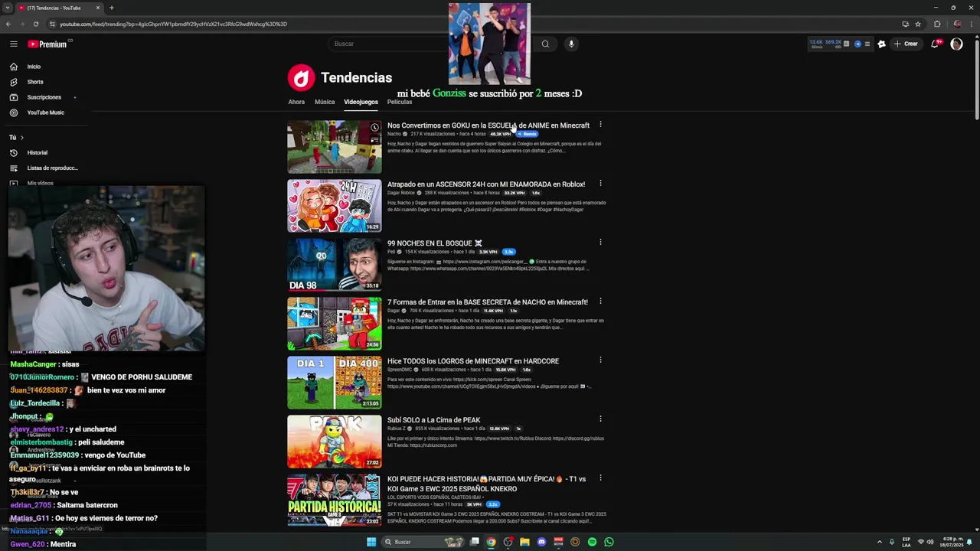Open the Rubius Z channel link
The height and width of the screenshot is (551, 980).
click(x=396, y=429)
